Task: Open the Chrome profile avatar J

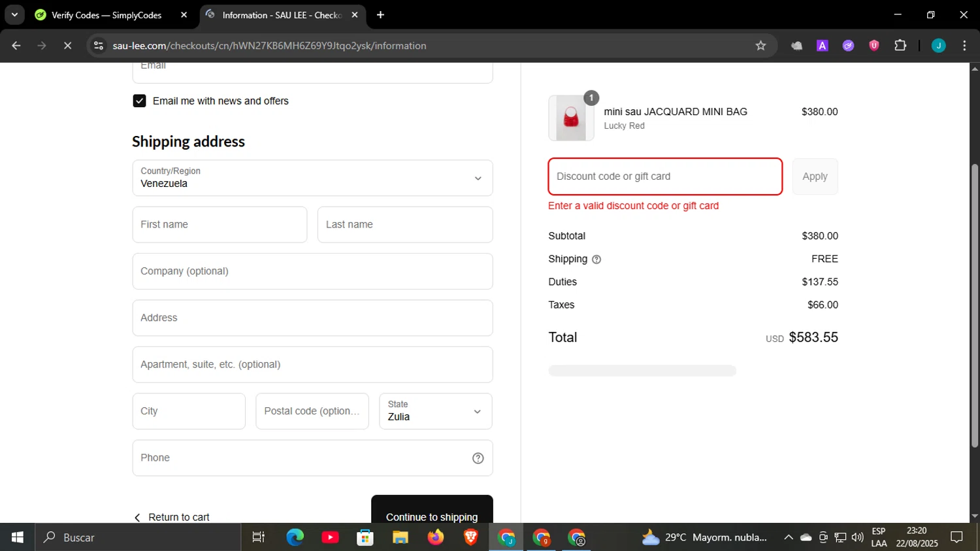Action: click(939, 46)
